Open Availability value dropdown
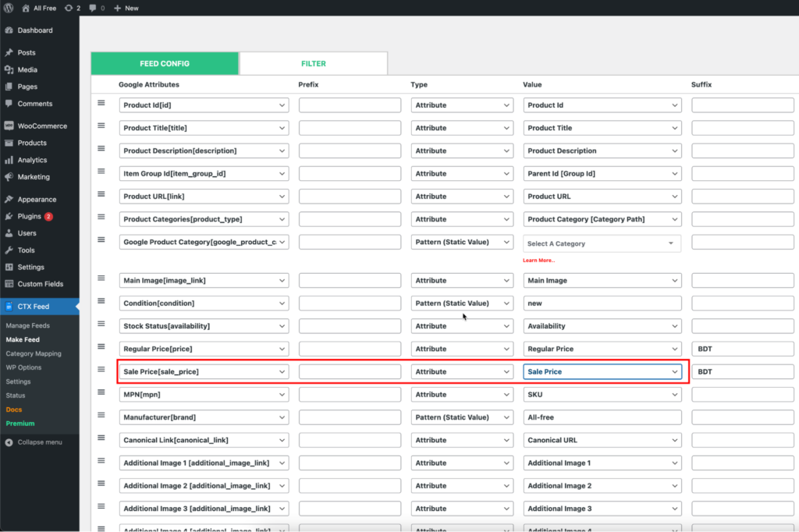Image resolution: width=799 pixels, height=532 pixels. click(602, 326)
